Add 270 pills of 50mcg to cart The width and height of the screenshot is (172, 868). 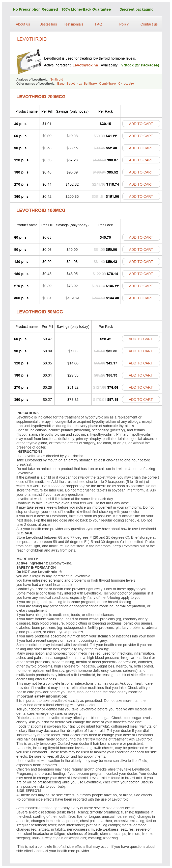141,387
